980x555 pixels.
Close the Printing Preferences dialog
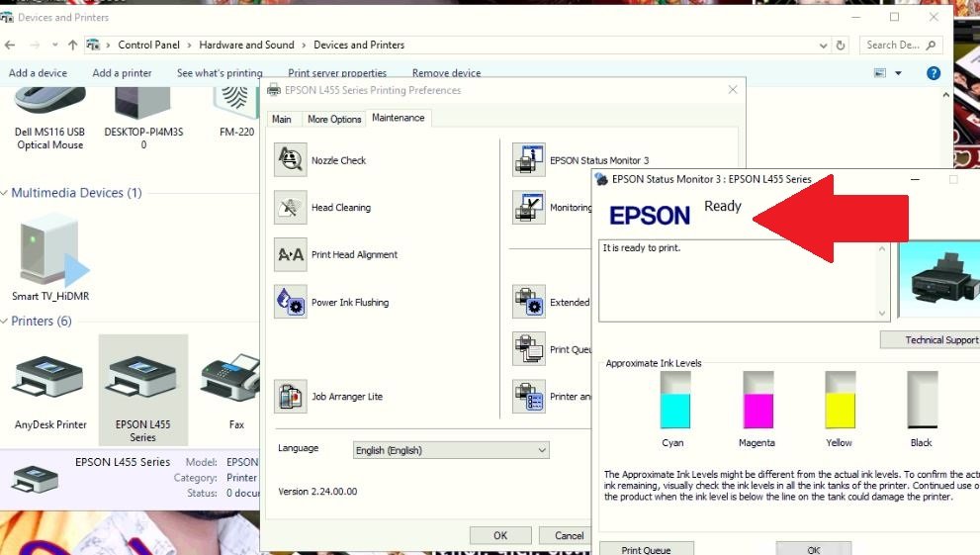point(733,90)
